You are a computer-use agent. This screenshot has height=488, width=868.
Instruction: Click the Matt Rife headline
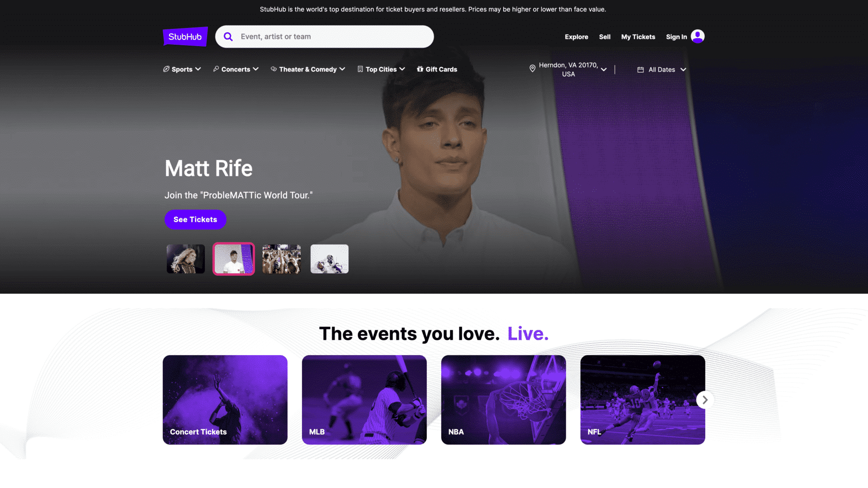tap(208, 168)
